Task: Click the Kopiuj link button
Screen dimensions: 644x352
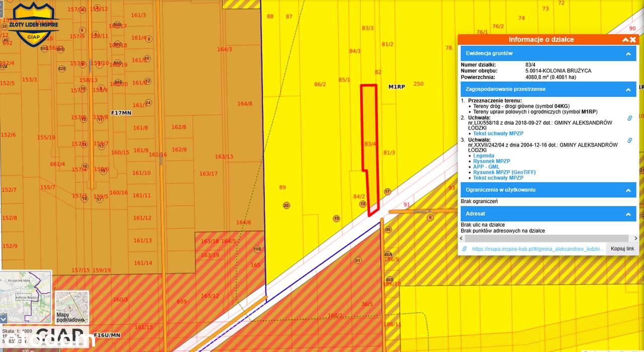Action: click(622, 249)
